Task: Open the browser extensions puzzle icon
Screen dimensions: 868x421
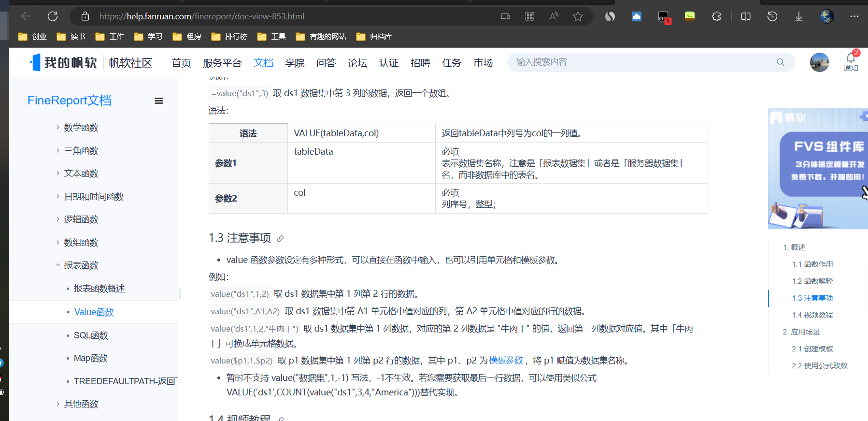Action: (716, 16)
